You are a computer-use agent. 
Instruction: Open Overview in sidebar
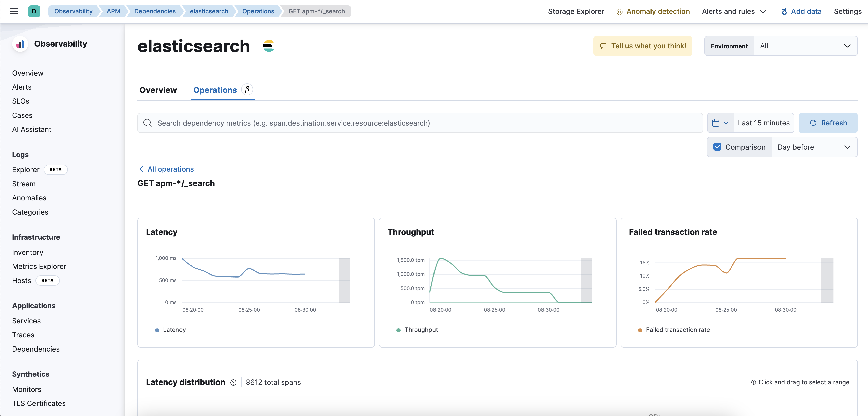click(28, 73)
